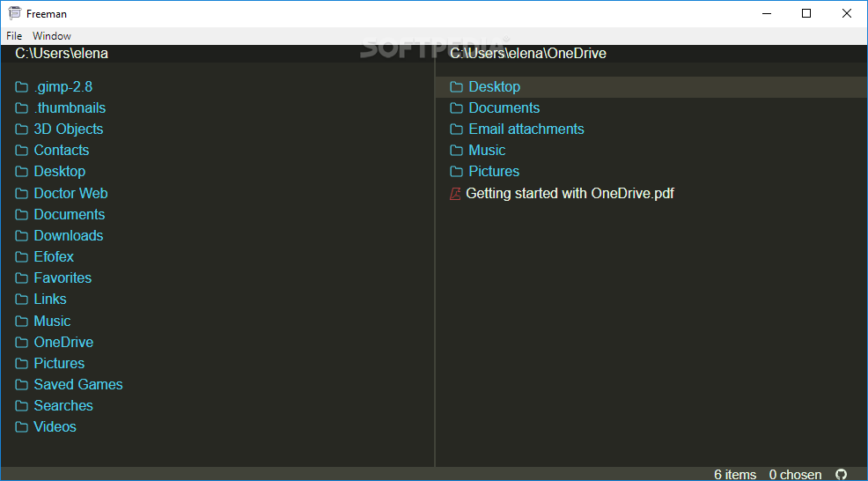The height and width of the screenshot is (481, 868).
Task: Select the Downloads folder name
Action: coord(69,235)
